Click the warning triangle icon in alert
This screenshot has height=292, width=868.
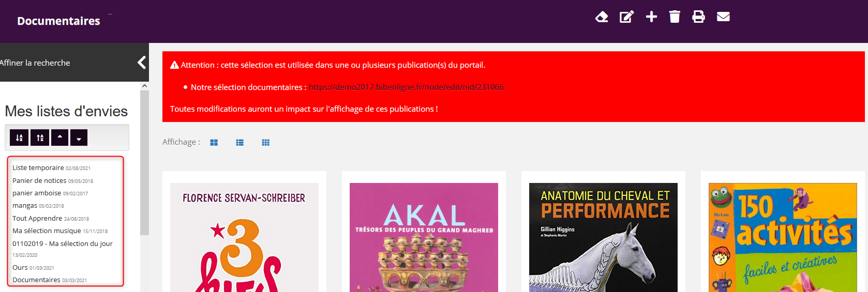174,65
